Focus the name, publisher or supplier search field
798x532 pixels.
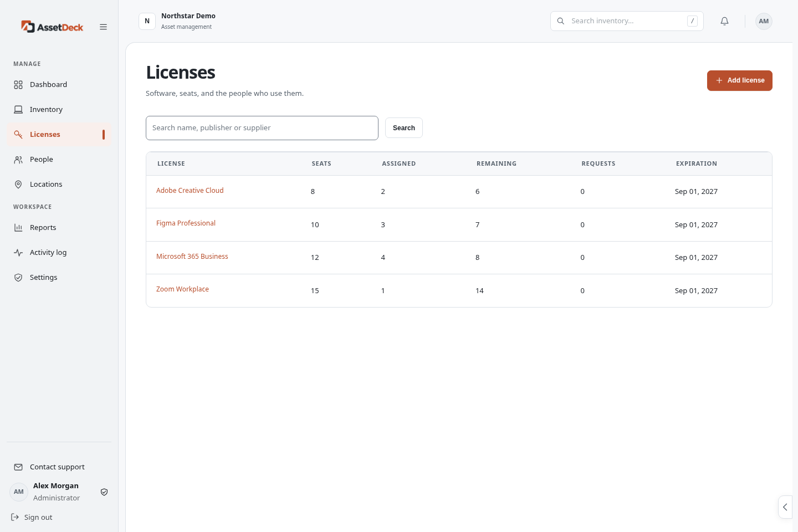[262, 128]
